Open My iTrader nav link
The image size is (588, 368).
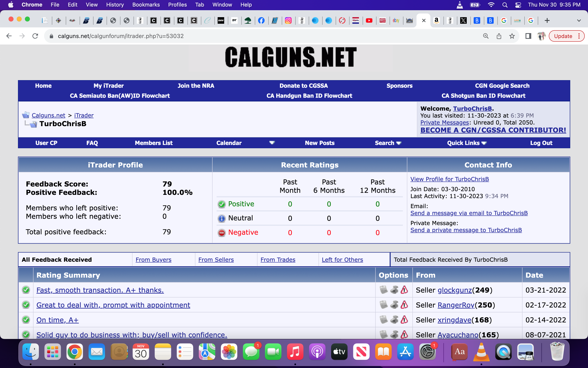coord(109,86)
